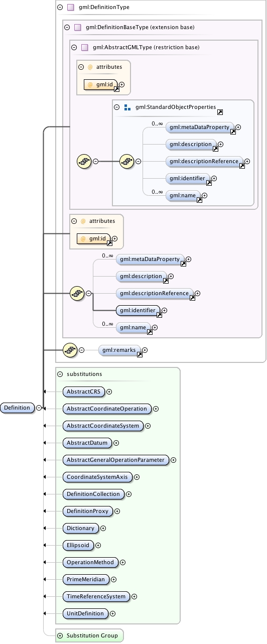Open the AbstractCoordinateSystem element
The image size is (267, 644).
click(x=103, y=426)
